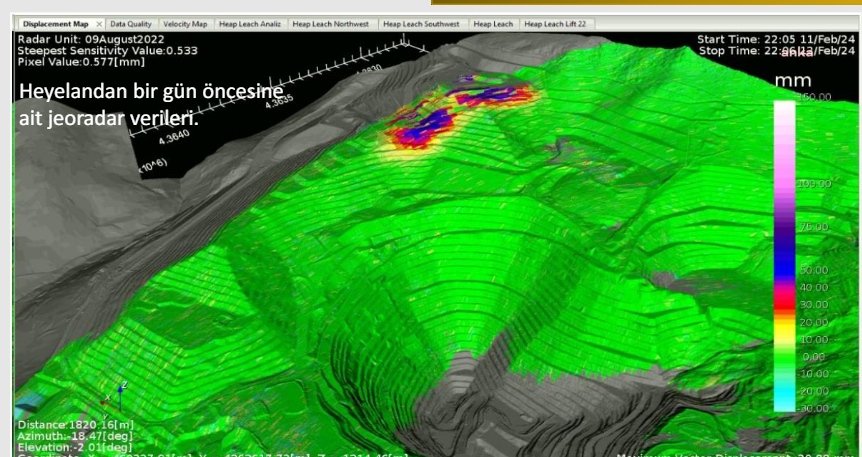Click the Start Time readout
This screenshot has width=862, height=457.
774,39
